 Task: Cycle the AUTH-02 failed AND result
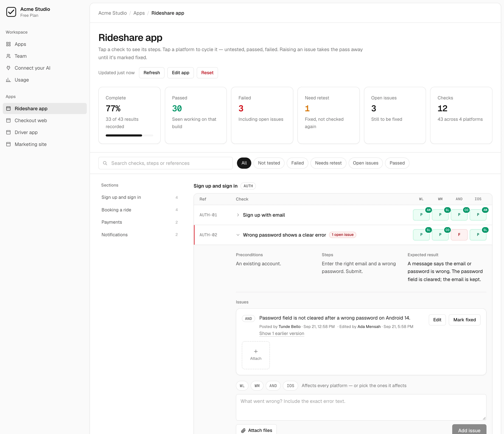click(x=459, y=235)
